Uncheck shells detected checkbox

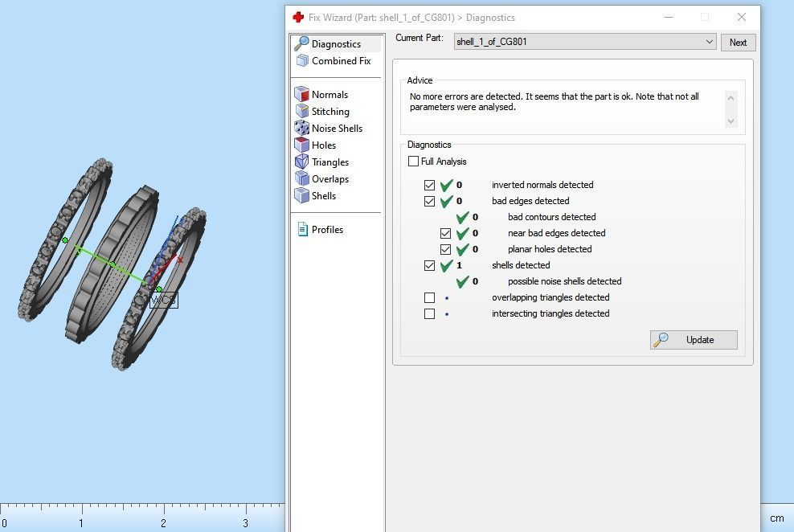tap(429, 266)
